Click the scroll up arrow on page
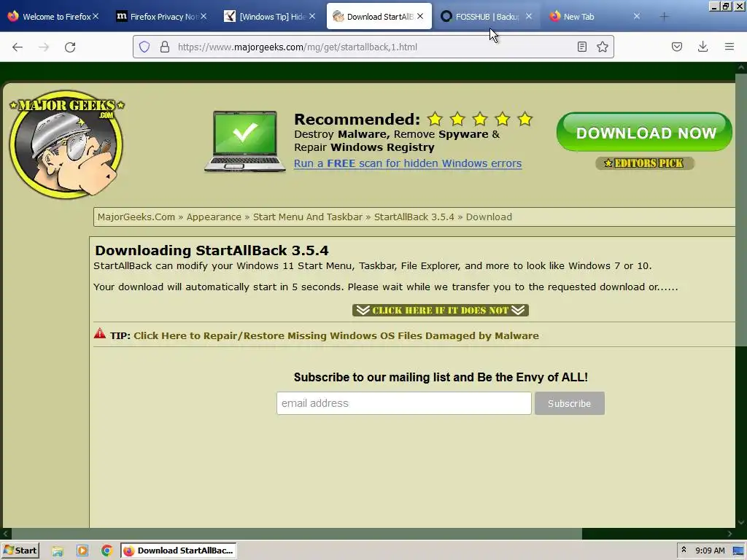The height and width of the screenshot is (560, 747). tap(741, 68)
